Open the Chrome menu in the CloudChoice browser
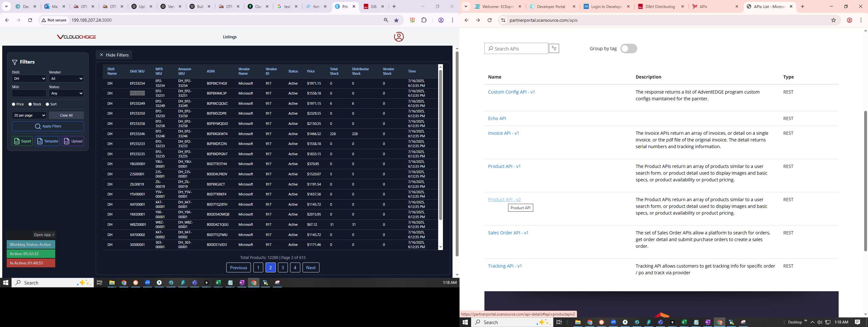The height and width of the screenshot is (327, 868). (x=452, y=20)
